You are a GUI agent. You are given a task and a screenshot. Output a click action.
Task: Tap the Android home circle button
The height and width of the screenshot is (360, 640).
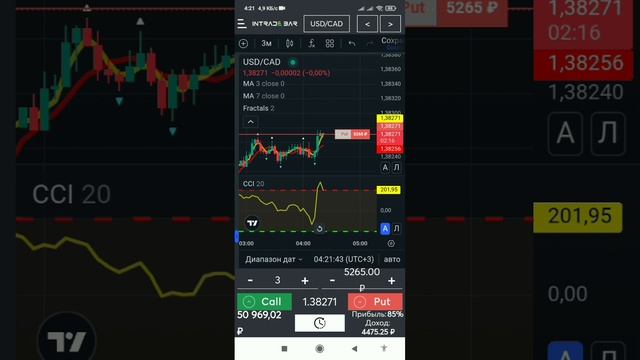320,349
